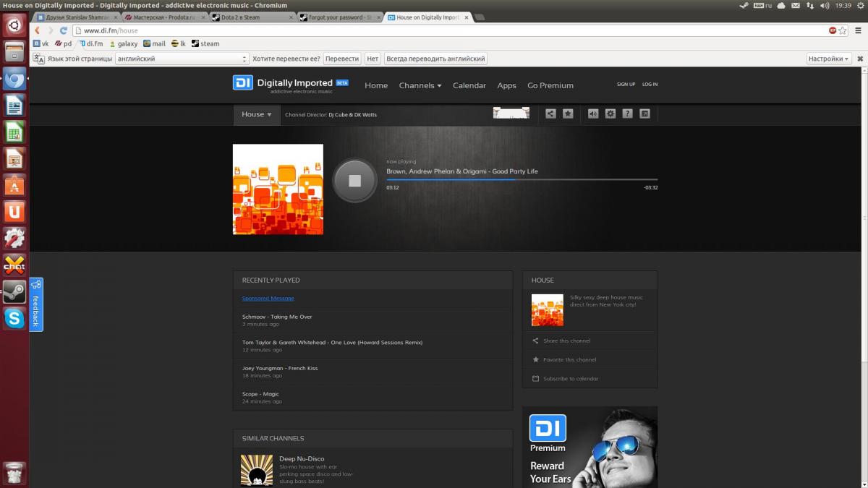Open the Apps page
Viewport: 868px width, 488px height.
[x=507, y=85]
